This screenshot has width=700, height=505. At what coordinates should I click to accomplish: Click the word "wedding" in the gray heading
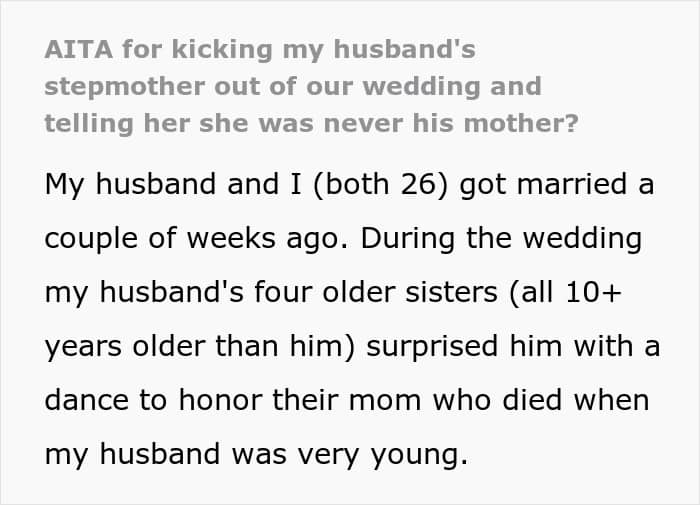click(x=421, y=86)
